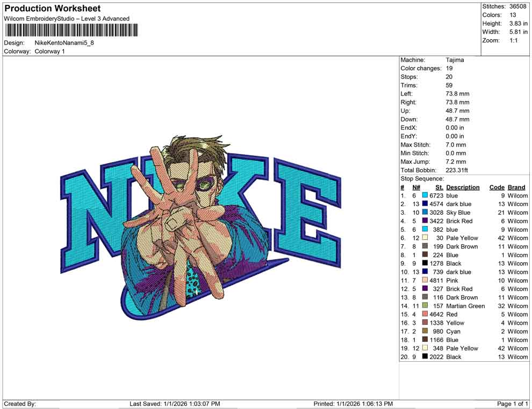Click the Sky Blue description text
This screenshot has height=409, width=532.
click(458, 213)
